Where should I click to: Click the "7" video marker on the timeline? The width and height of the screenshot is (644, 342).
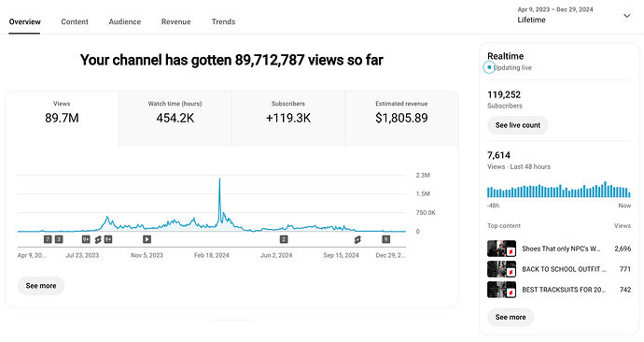click(48, 239)
